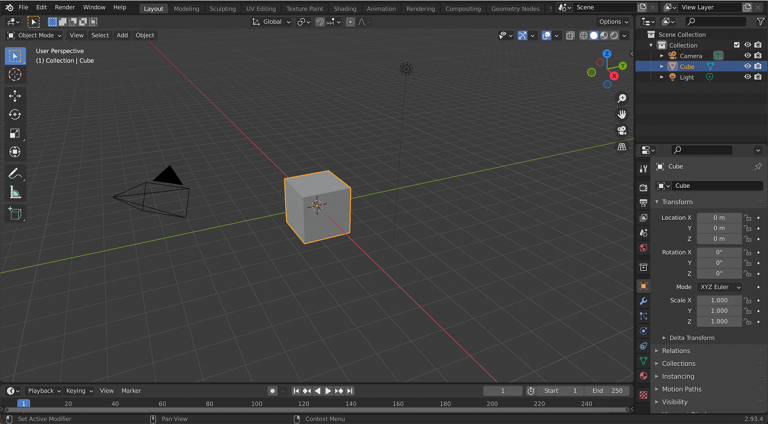The width and height of the screenshot is (768, 424).
Task: Open the Object Mode dropdown
Action: pos(35,35)
